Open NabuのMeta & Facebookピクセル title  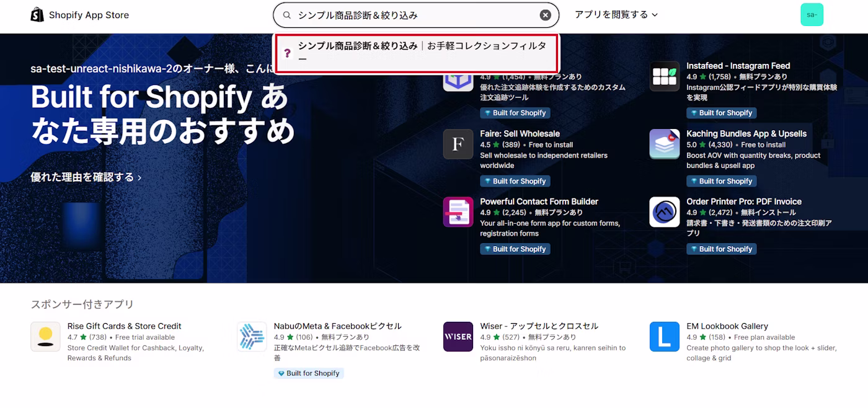click(x=338, y=326)
